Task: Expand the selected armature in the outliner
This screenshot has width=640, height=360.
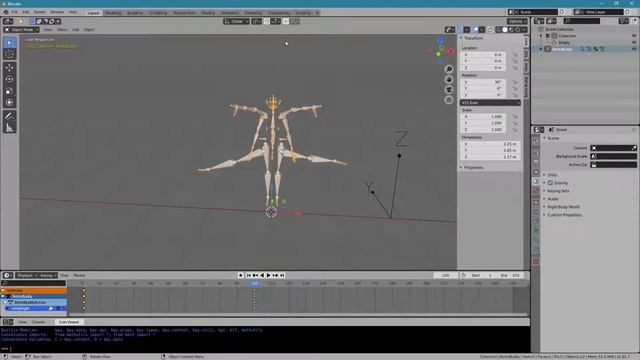Action: tap(542, 49)
